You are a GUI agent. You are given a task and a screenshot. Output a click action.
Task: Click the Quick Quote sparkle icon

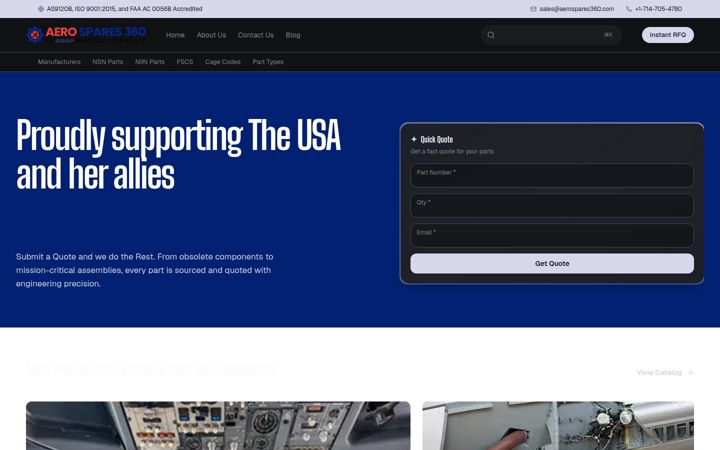[x=414, y=139]
